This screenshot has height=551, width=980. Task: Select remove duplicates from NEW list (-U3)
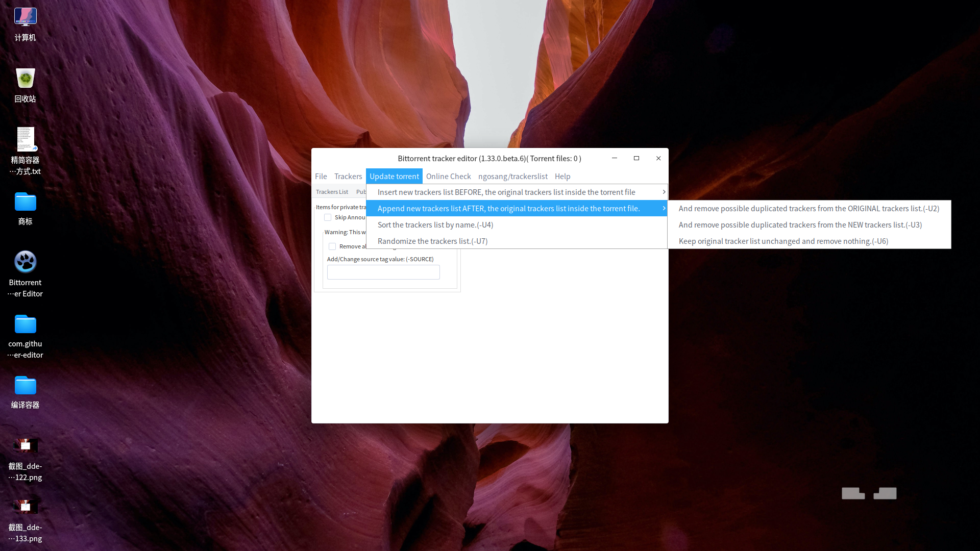click(800, 225)
